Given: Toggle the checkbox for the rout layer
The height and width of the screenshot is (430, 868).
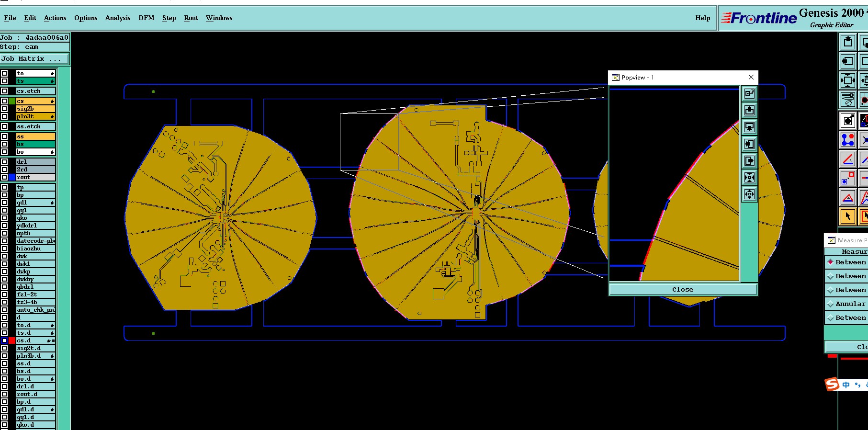Looking at the screenshot, I should 4,177.
